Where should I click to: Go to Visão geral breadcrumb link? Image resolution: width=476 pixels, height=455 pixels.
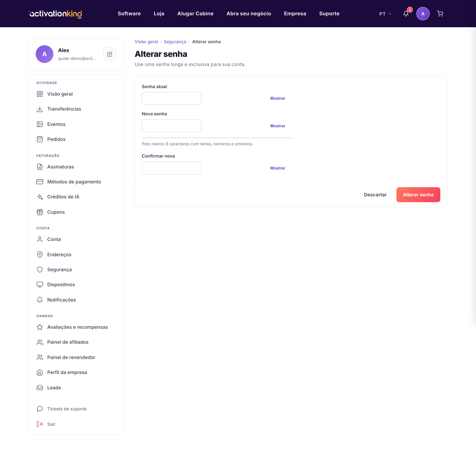pyautogui.click(x=146, y=42)
